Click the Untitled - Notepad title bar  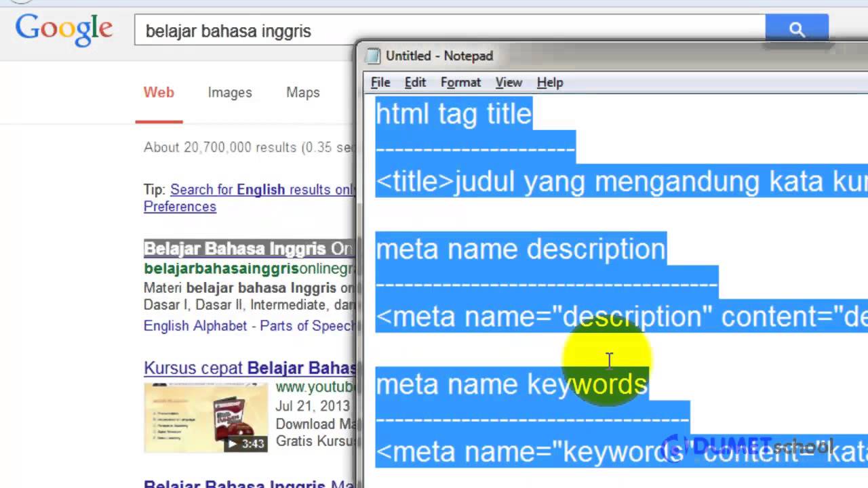[x=612, y=56]
